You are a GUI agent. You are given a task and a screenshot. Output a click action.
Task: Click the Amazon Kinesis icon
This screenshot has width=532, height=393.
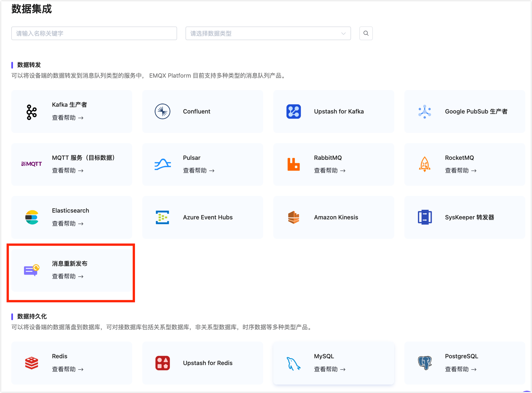pyautogui.click(x=293, y=217)
